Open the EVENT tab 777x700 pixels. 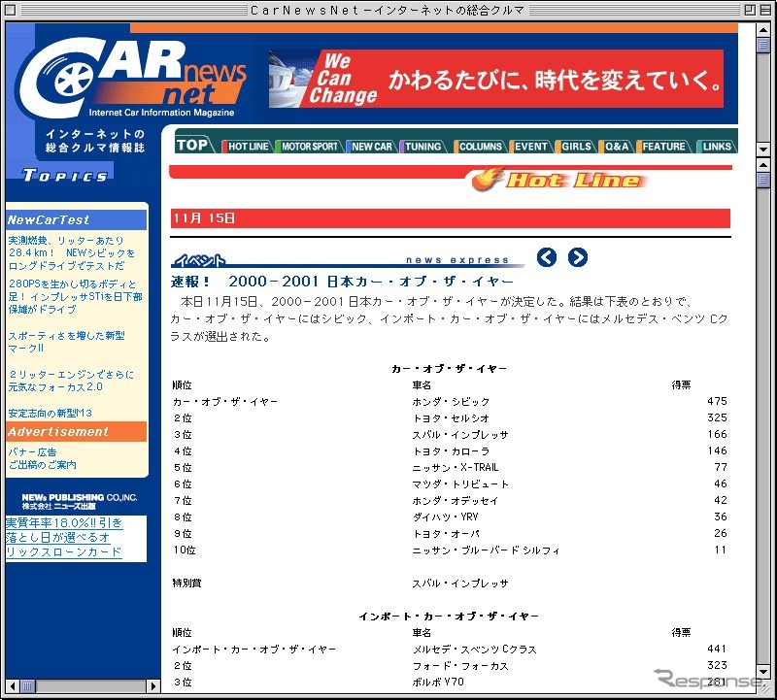point(530,147)
